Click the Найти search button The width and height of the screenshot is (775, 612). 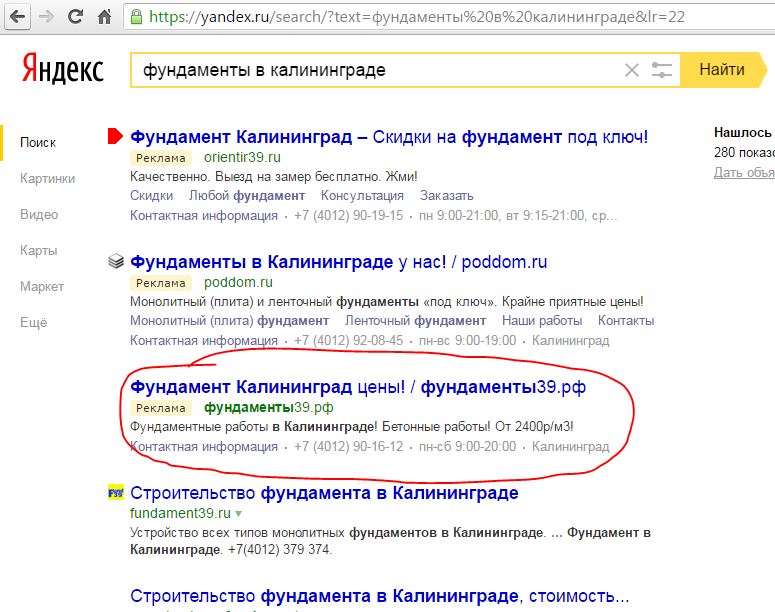722,70
